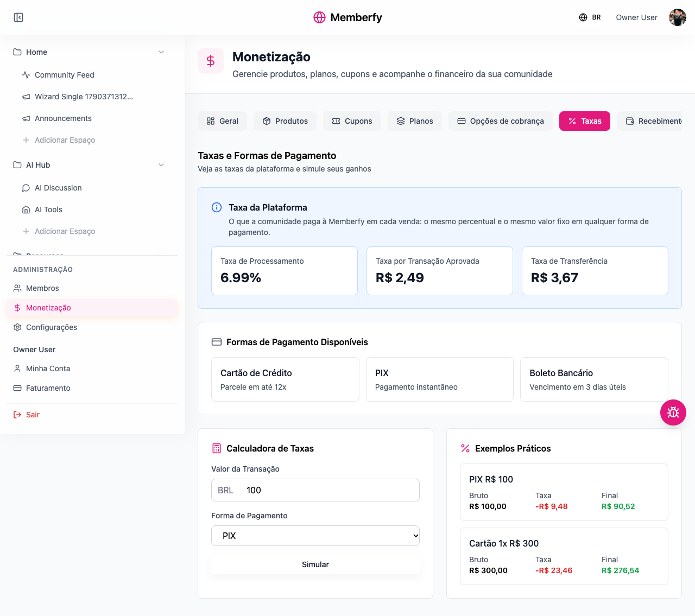Switch to the Cupons tab
Image resolution: width=695 pixels, height=616 pixels.
pyautogui.click(x=352, y=121)
